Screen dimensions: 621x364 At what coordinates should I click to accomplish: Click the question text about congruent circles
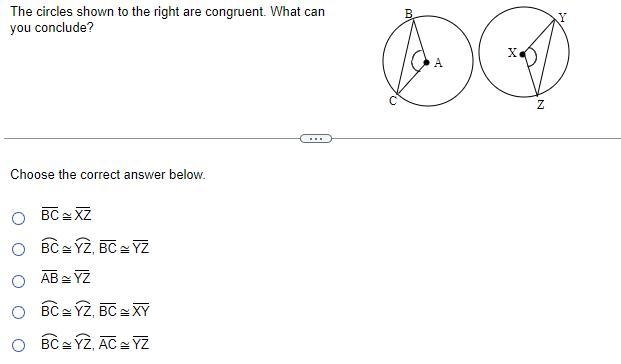click(x=168, y=19)
